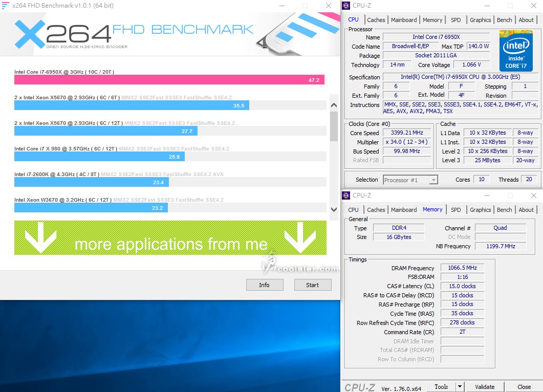
Task: Click the memory Size value 16 GBytes
Action: click(399, 237)
